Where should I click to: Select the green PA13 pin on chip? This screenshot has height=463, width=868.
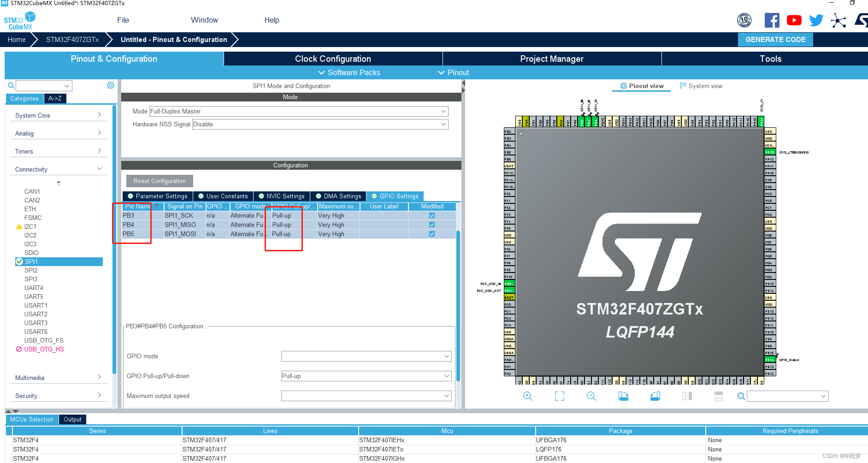[770, 152]
